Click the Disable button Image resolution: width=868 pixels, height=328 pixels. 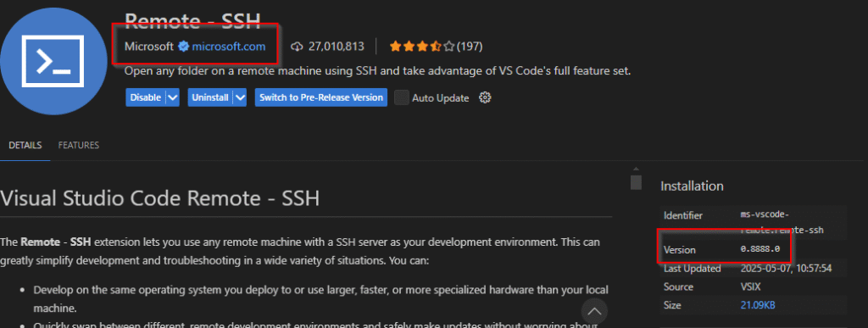tap(146, 98)
